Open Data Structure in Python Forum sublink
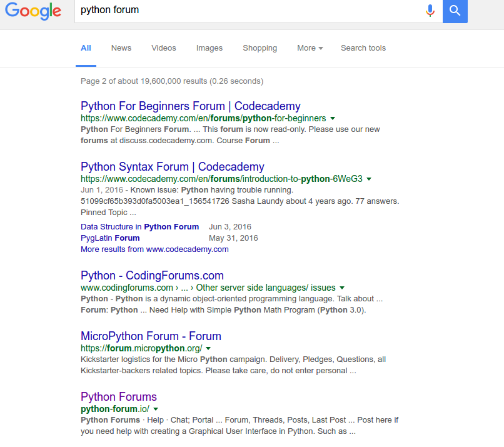 coord(139,227)
